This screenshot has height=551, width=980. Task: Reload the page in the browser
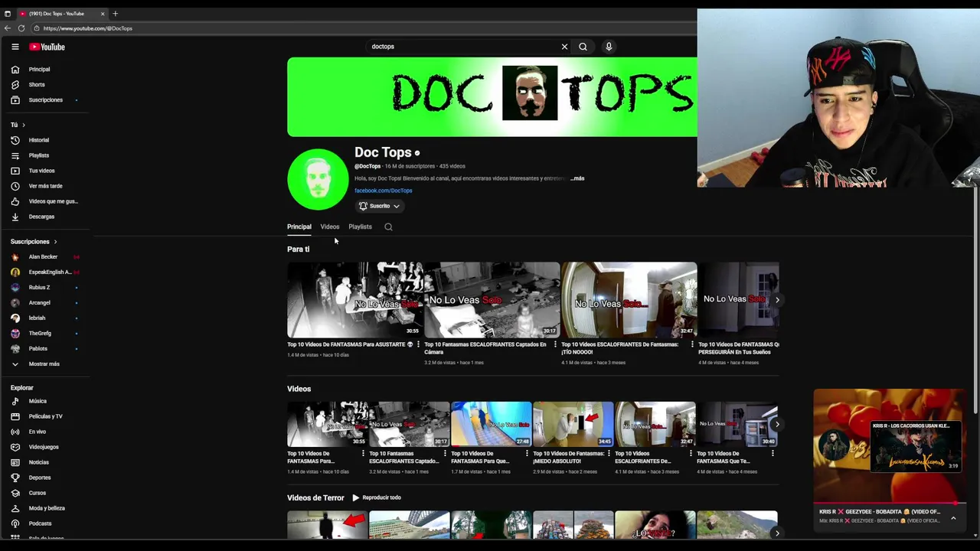point(21,28)
